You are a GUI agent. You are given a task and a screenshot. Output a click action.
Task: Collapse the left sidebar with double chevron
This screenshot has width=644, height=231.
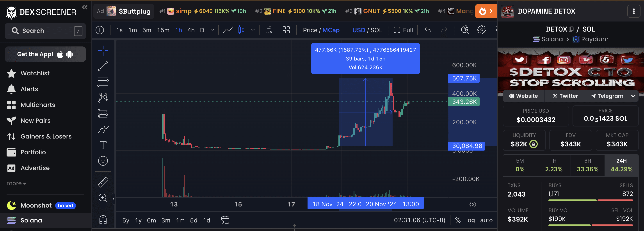85,7
